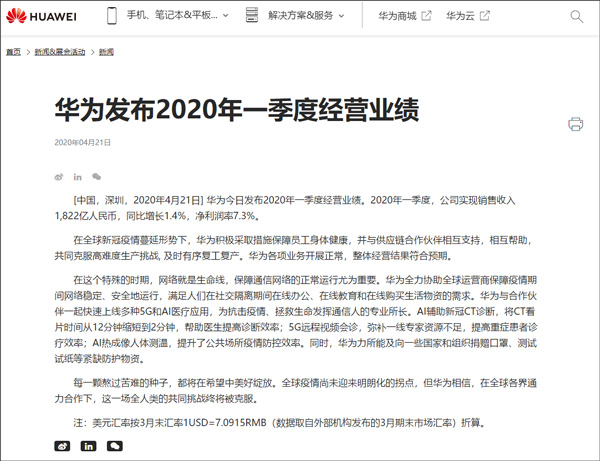Expand 手机、笔记本&平板 dropdown chevron
The width and height of the screenshot is (600, 461).
(x=226, y=16)
